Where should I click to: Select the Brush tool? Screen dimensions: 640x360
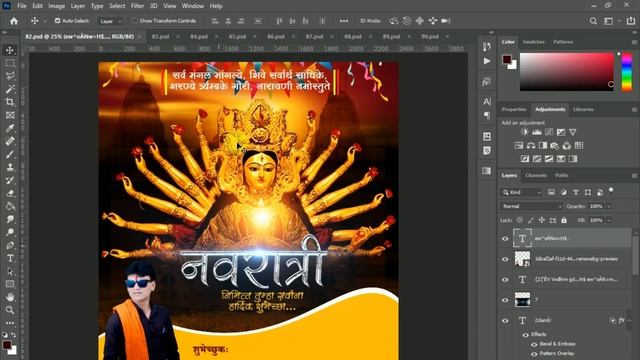coord(10,154)
